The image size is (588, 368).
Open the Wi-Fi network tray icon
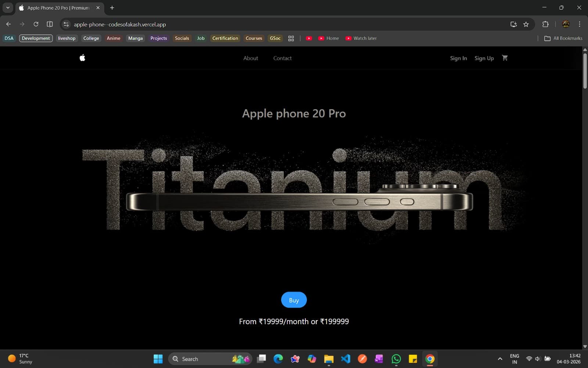tap(529, 359)
